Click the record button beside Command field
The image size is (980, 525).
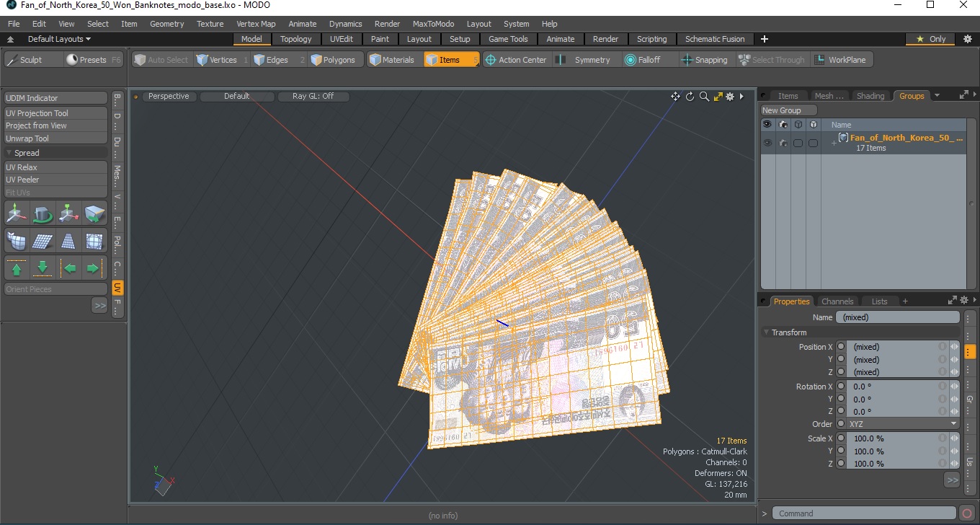pyautogui.click(x=967, y=513)
